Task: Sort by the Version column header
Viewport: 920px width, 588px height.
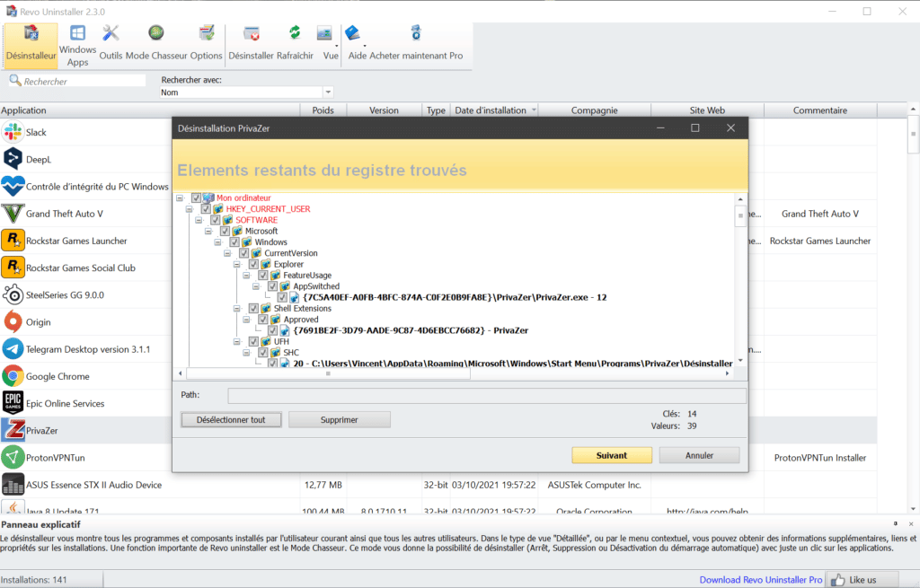Action: pyautogui.click(x=385, y=110)
